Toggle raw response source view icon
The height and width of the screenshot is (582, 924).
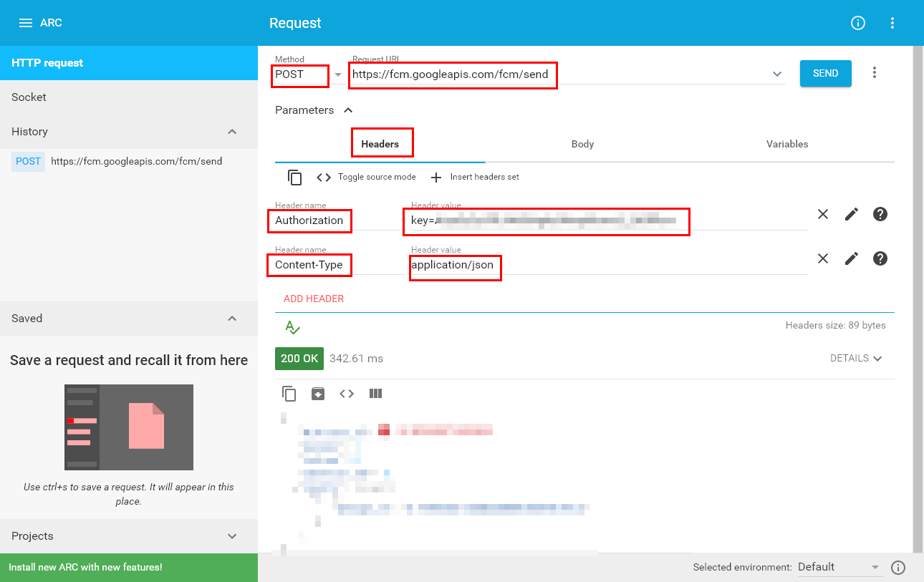(347, 393)
